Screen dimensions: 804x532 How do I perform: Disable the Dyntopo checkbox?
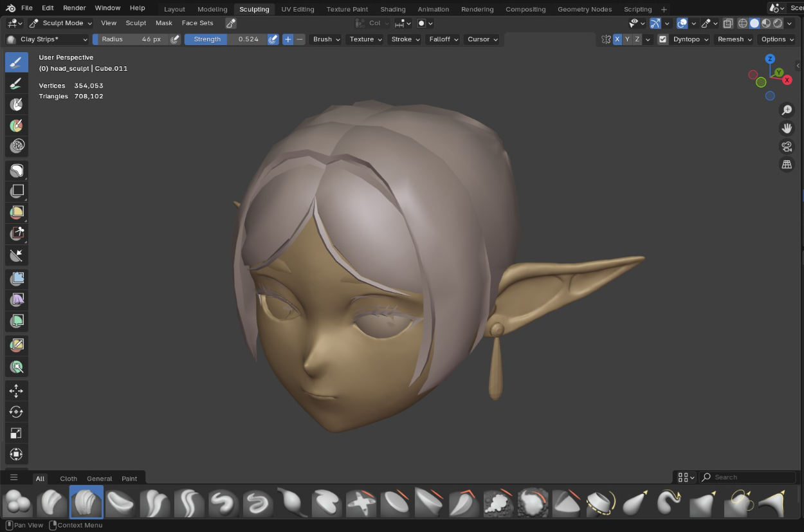click(662, 39)
